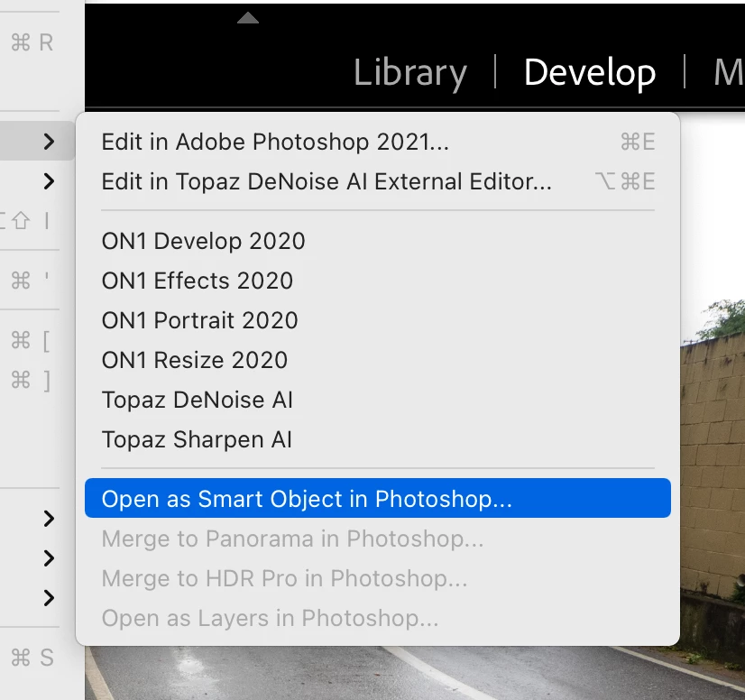Switch to the Library module
745x700 pixels.
click(410, 72)
